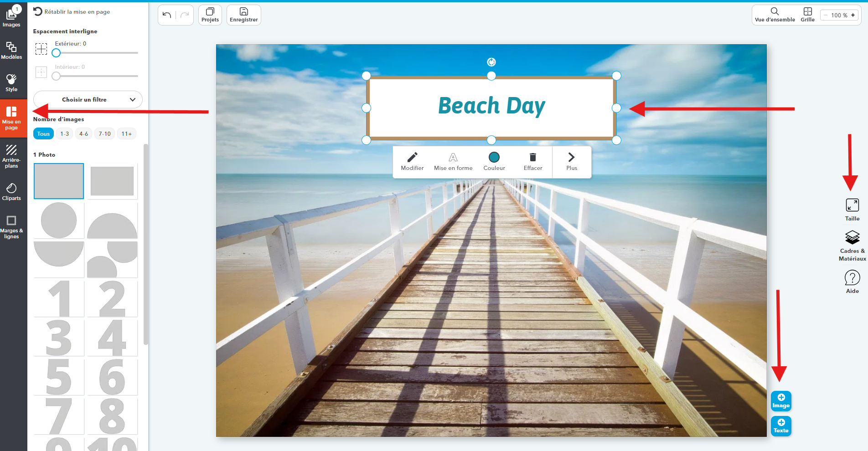Open Marges & lignes panel

click(11, 227)
